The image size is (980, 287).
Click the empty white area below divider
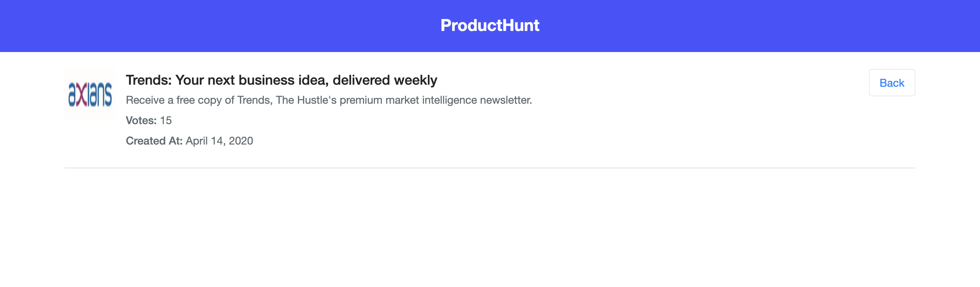pyautogui.click(x=490, y=228)
